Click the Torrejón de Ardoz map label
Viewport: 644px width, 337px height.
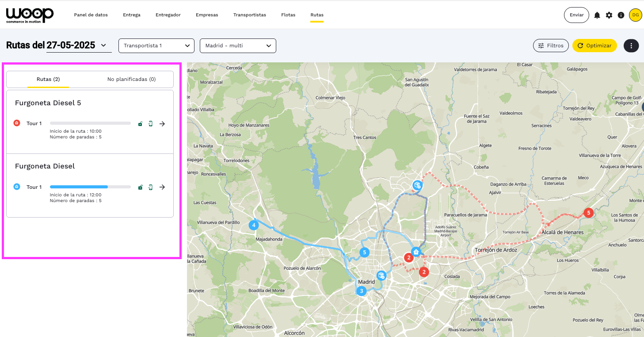pyautogui.click(x=495, y=250)
